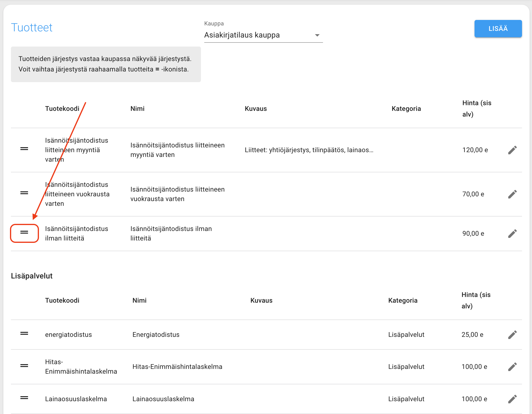Edit the 70,00 e product with pencil
532x414 pixels.
click(x=512, y=194)
